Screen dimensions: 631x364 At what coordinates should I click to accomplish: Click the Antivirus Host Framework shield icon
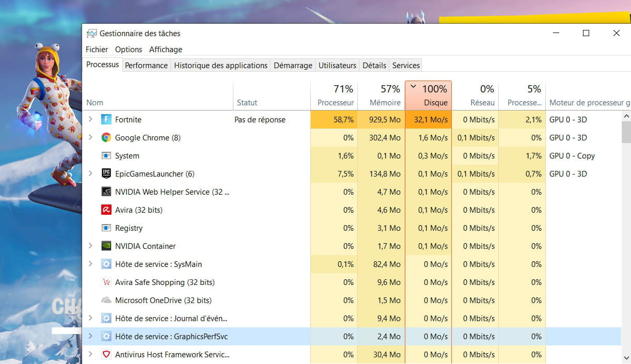(x=106, y=355)
